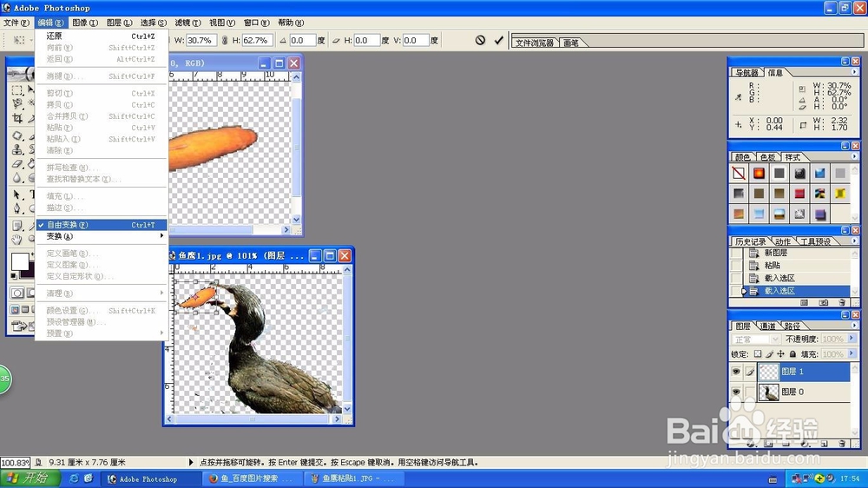Open the blend mode 正常 dropdown
Screen dimensions: 868x488
756,339
